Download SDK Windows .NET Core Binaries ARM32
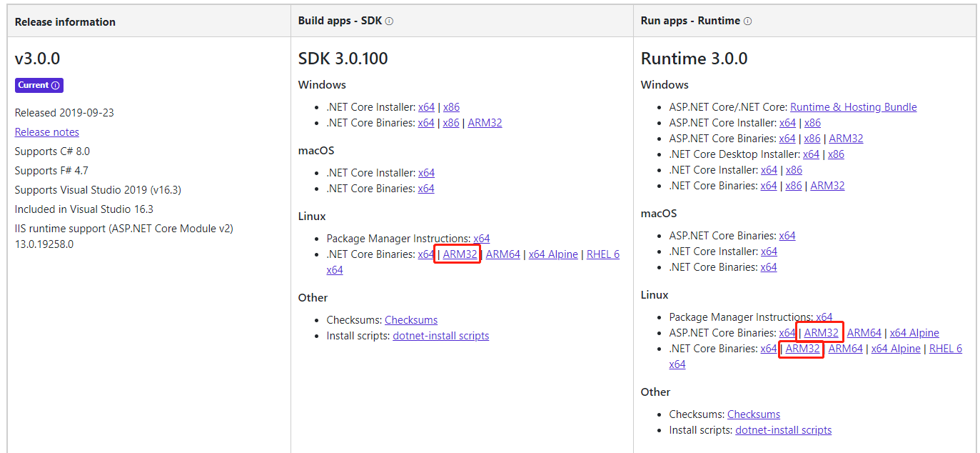Image resolution: width=980 pixels, height=453 pixels. [x=485, y=123]
